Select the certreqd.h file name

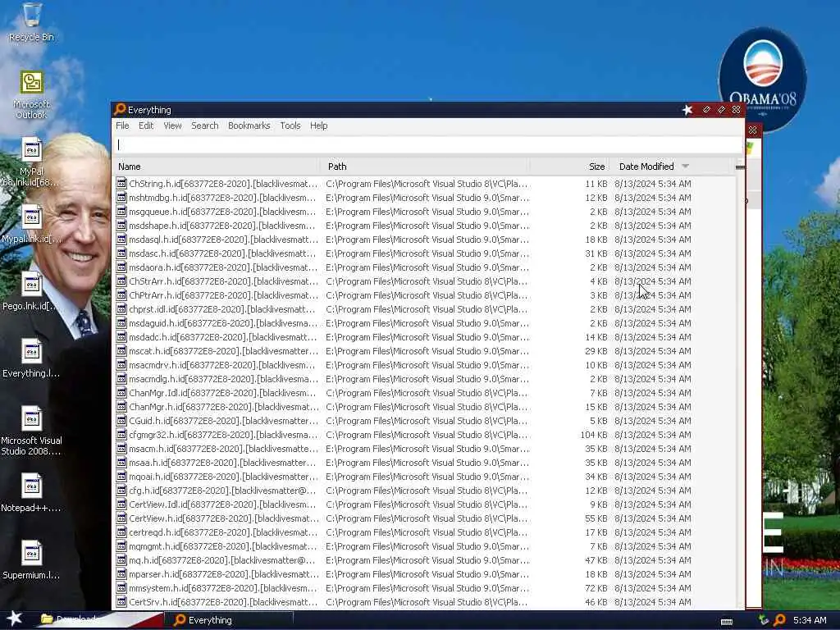(x=223, y=532)
